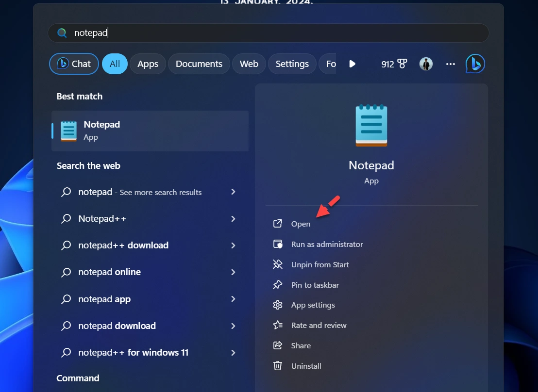Expand 'notepad++ for windows 11' chevron
Viewport: 538px width, 392px height.
[234, 353]
